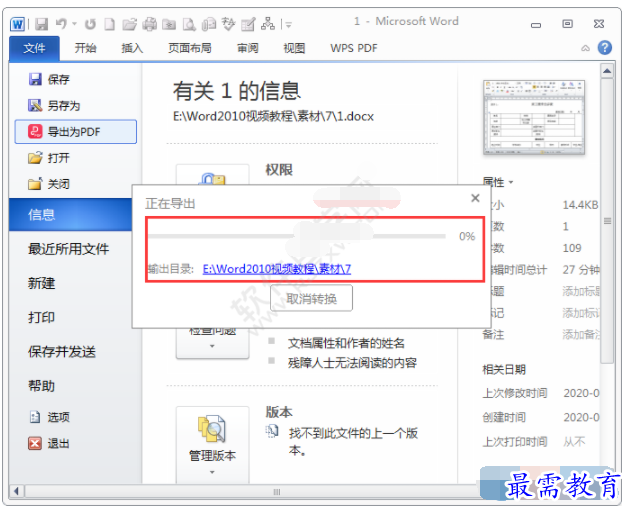The image size is (629, 517).
Task: Click 关闭 (Close) in backstage menu
Action: coord(49,184)
